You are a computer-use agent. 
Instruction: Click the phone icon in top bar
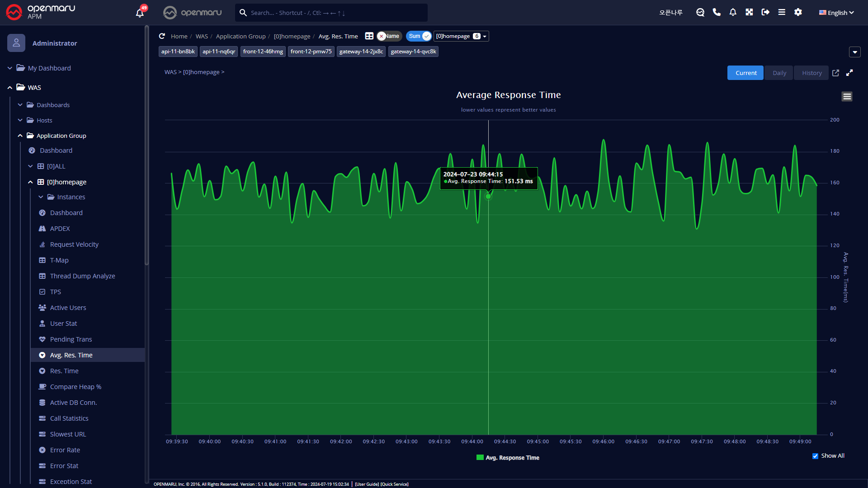click(x=717, y=12)
